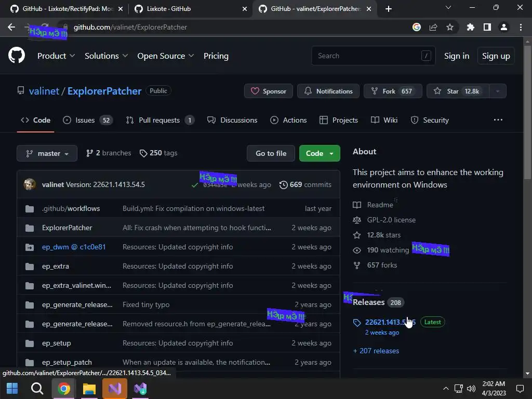The height and width of the screenshot is (399, 532).
Task: Open the Chrome profile avatar icon
Action: pyautogui.click(x=504, y=27)
